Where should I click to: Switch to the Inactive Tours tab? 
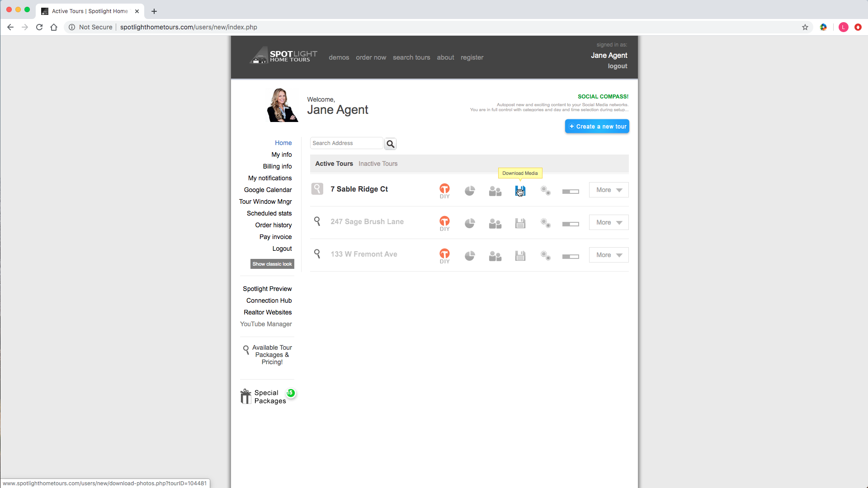378,164
